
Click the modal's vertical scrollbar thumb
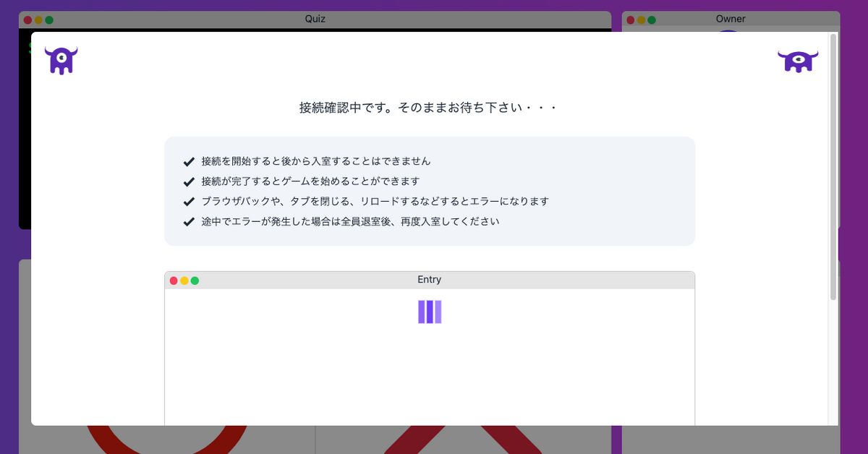point(833,166)
